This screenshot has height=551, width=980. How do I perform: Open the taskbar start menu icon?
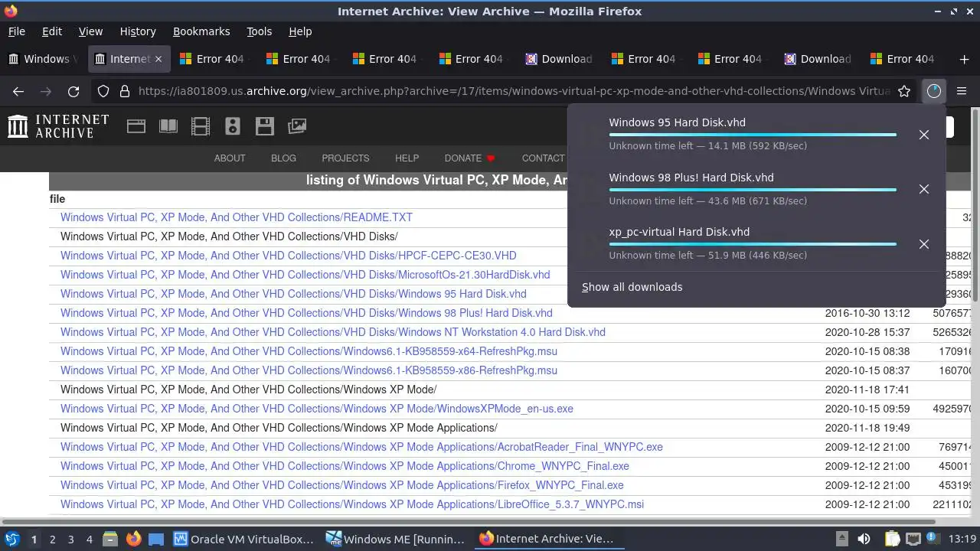click(x=11, y=539)
